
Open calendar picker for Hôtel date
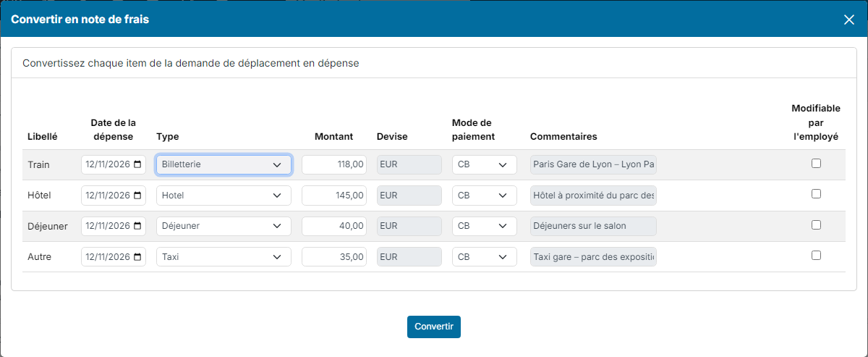(x=138, y=196)
